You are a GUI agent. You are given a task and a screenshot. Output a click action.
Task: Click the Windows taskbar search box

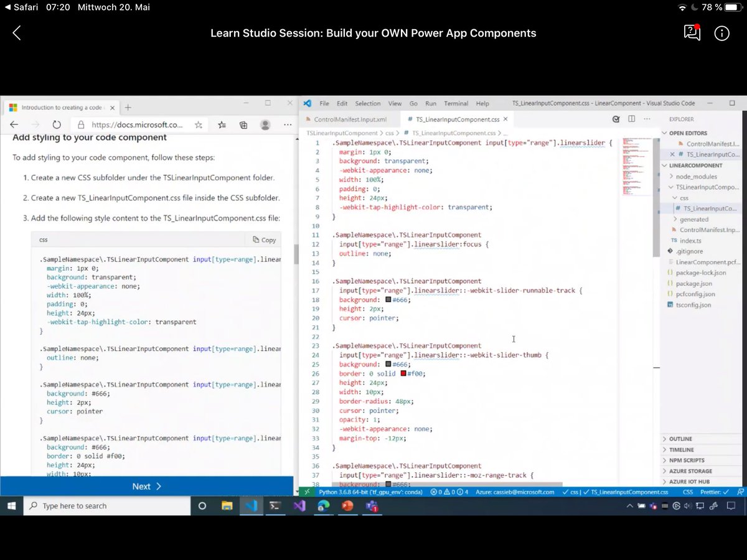click(107, 506)
